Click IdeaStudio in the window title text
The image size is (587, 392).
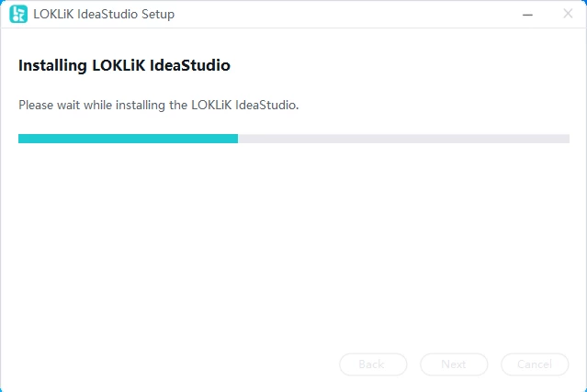pos(107,14)
